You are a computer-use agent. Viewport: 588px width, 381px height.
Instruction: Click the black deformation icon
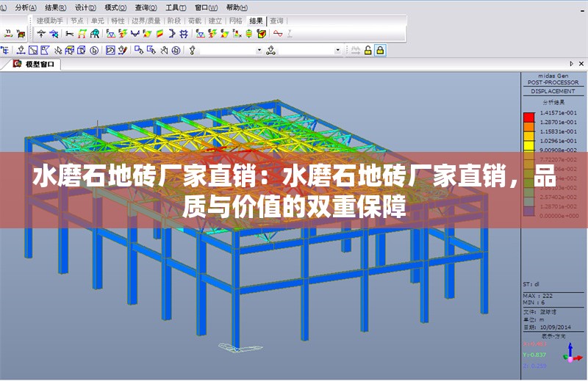pos(69,34)
